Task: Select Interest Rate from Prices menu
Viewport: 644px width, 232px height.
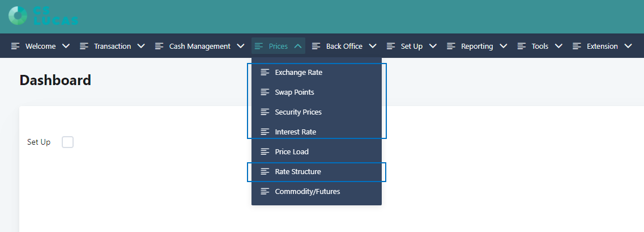Action: (x=295, y=132)
